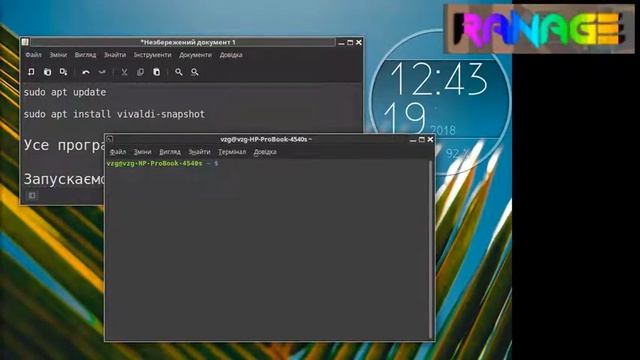Click the terminal prompt vzg@vzg-HP-ProBook-4540s
This screenshot has width=640, height=360.
[x=154, y=163]
